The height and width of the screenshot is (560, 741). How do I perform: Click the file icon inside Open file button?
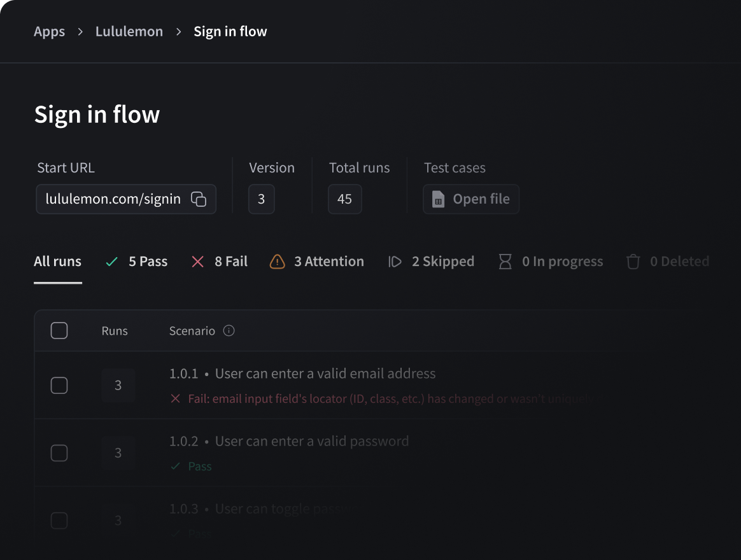437,199
